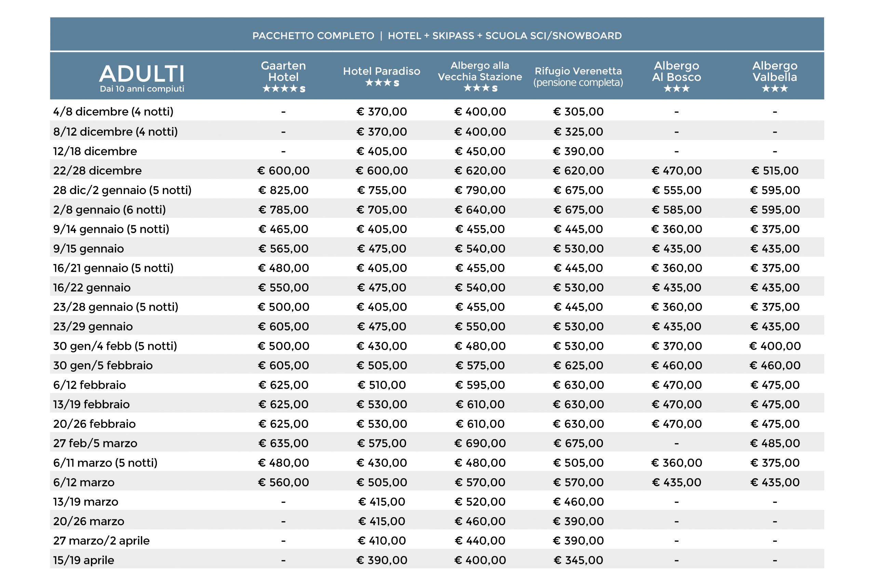Viewport: 875px width, 588px height.
Task: Select the Gaarten Hotel column header
Action: tap(284, 77)
